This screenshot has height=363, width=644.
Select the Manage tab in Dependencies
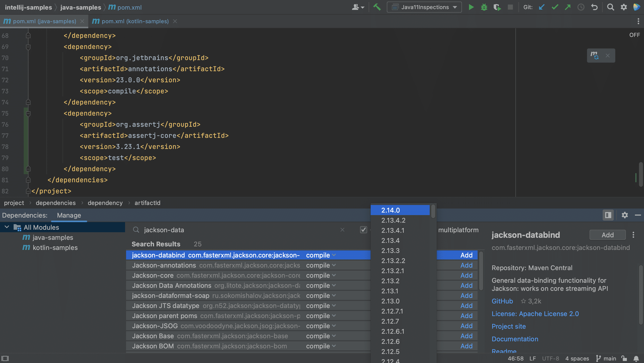[x=69, y=215]
